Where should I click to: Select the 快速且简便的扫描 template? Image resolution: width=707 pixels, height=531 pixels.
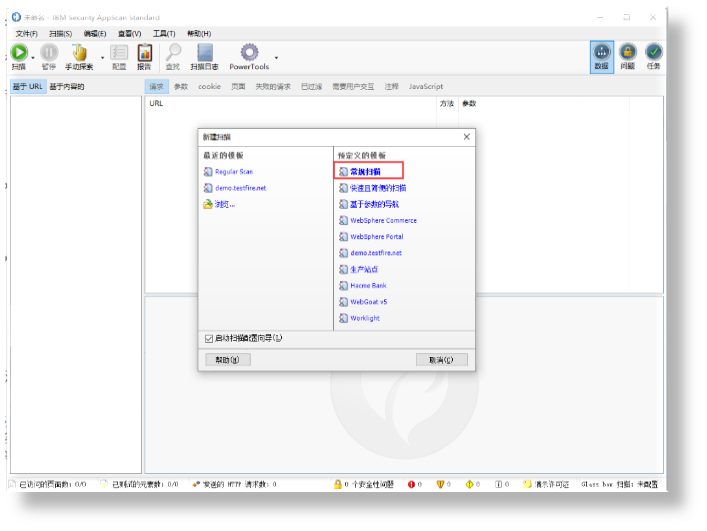(378, 188)
